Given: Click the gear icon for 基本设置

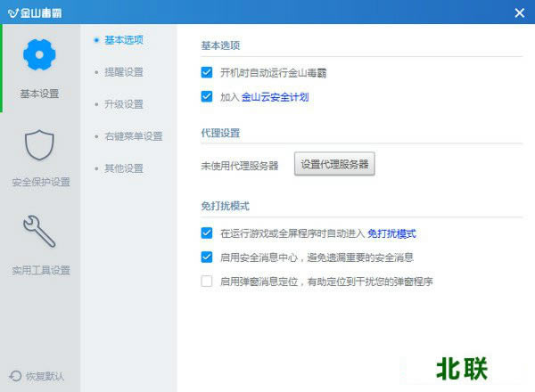Looking at the screenshot, I should click(41, 55).
